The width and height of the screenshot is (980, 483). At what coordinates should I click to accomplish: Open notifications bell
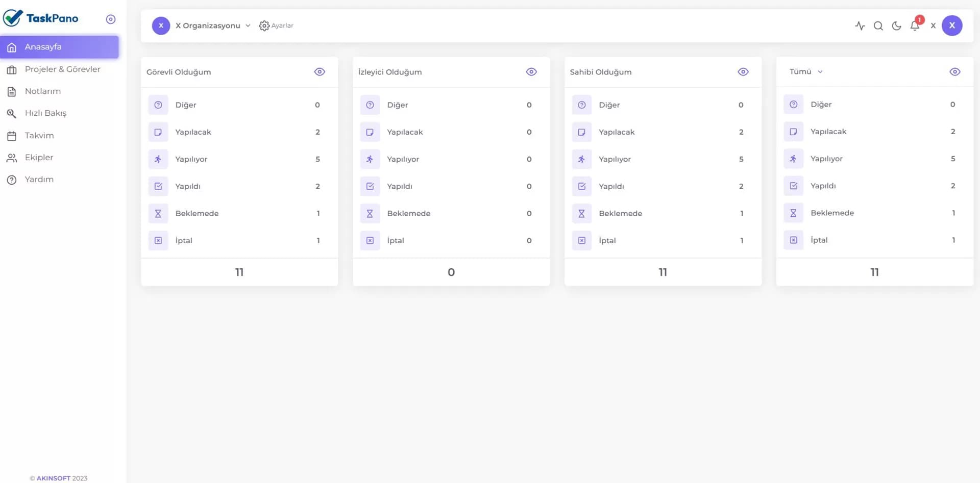pos(915,26)
